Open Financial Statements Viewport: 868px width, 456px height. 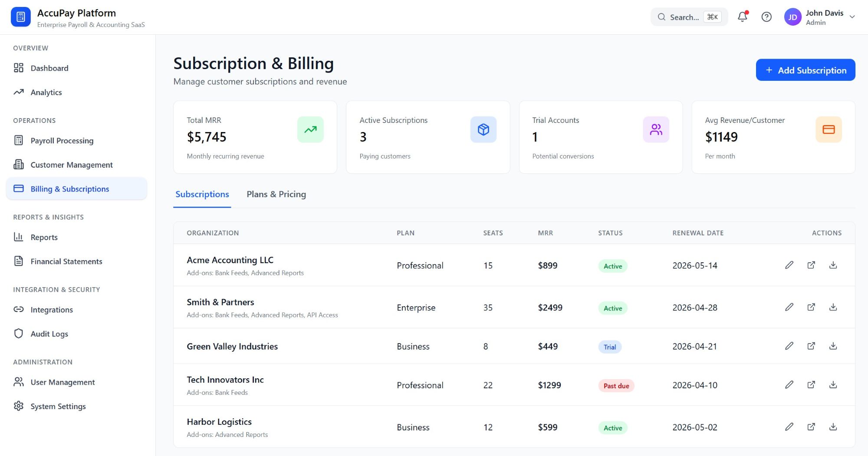[76, 261]
